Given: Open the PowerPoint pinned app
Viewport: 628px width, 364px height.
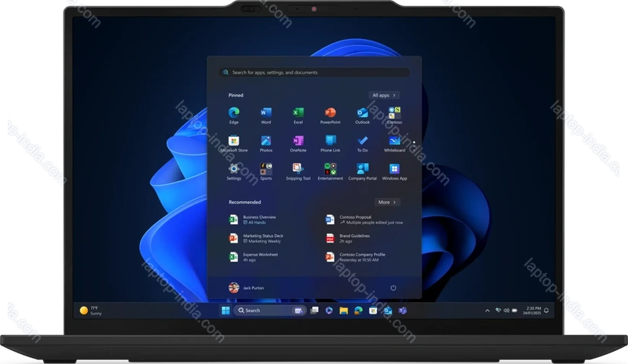Looking at the screenshot, I should (x=330, y=114).
